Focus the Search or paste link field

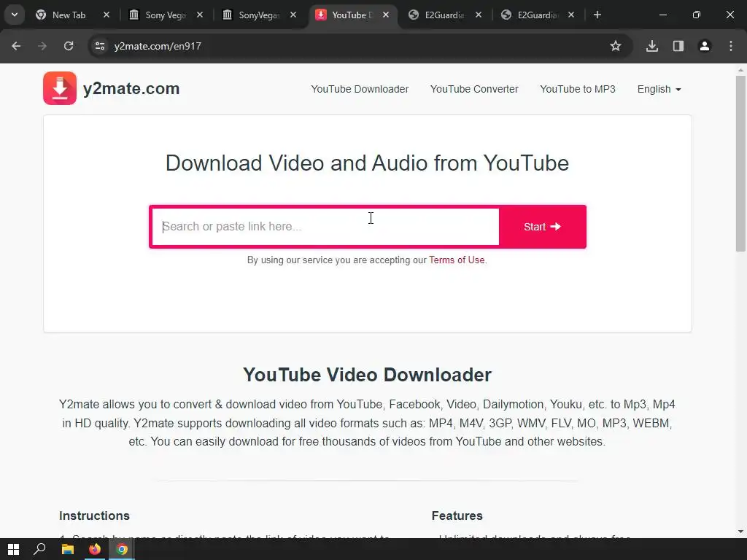[325, 227]
